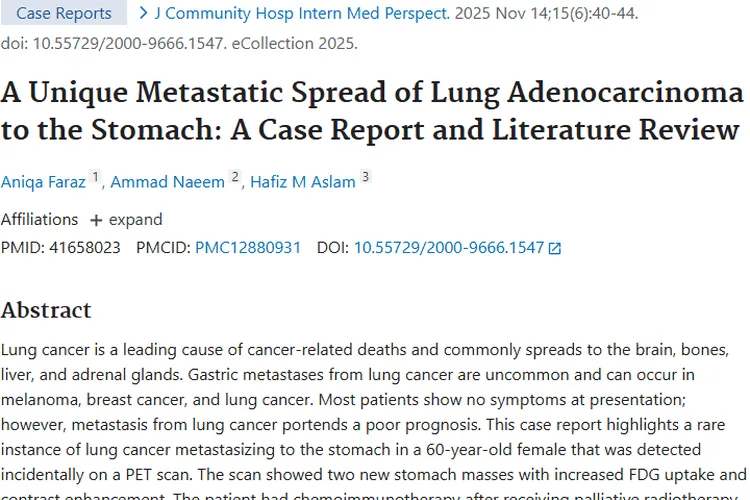The image size is (750, 500).
Task: Click affiliation superscript 2 after Ammad Naeem
Action: coord(235,177)
